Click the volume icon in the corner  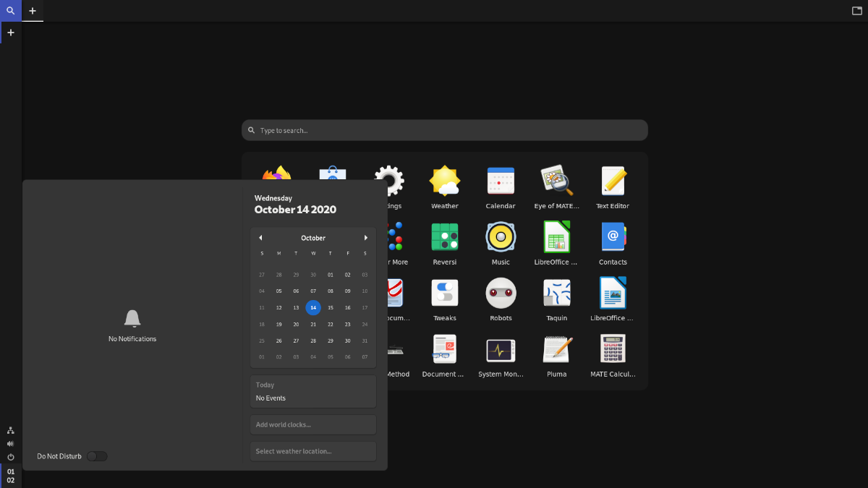[x=10, y=443]
